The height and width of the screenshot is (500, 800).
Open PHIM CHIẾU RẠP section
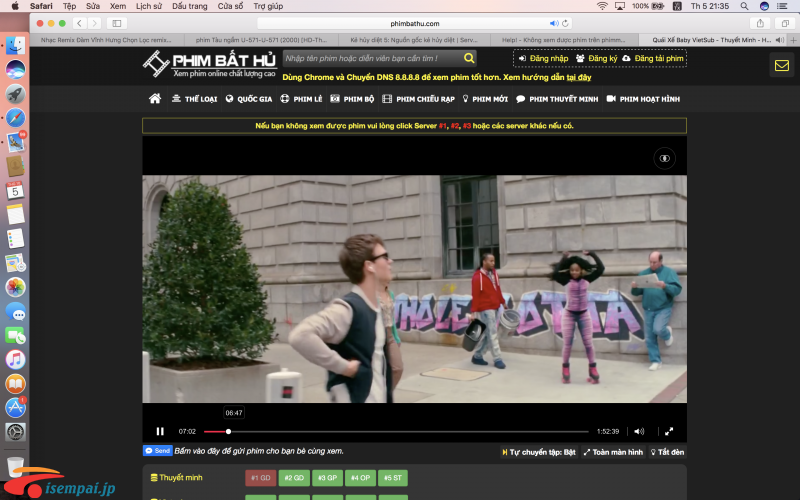(418, 99)
